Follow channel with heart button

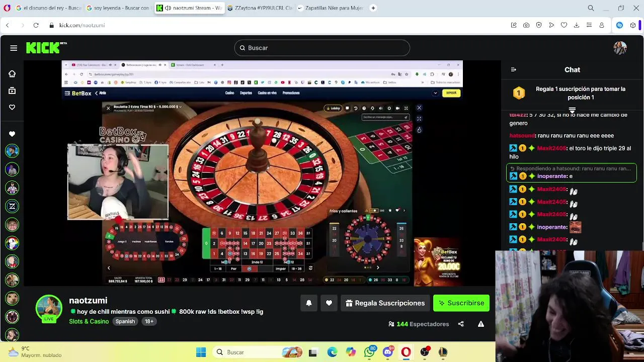(329, 303)
